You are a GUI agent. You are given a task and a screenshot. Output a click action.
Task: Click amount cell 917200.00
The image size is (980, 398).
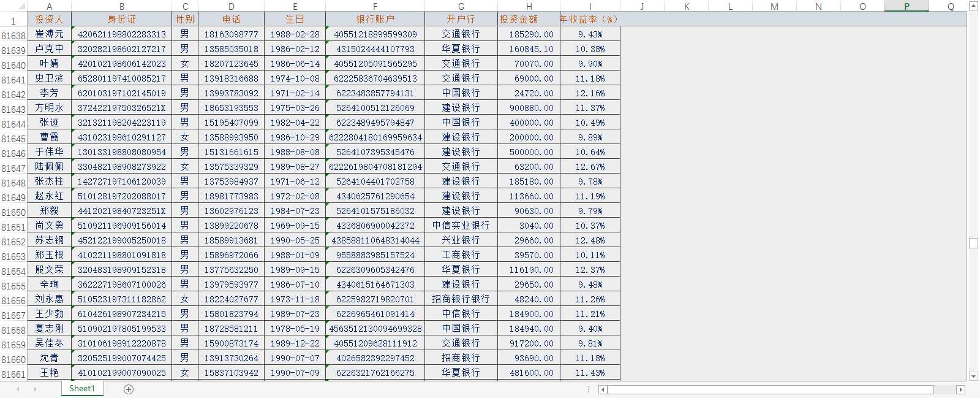click(x=529, y=343)
